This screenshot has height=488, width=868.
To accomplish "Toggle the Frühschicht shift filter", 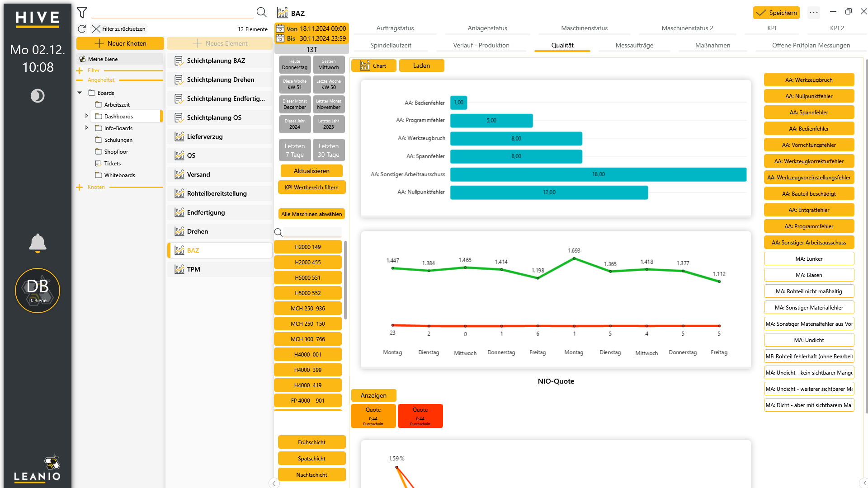I will 311,442.
